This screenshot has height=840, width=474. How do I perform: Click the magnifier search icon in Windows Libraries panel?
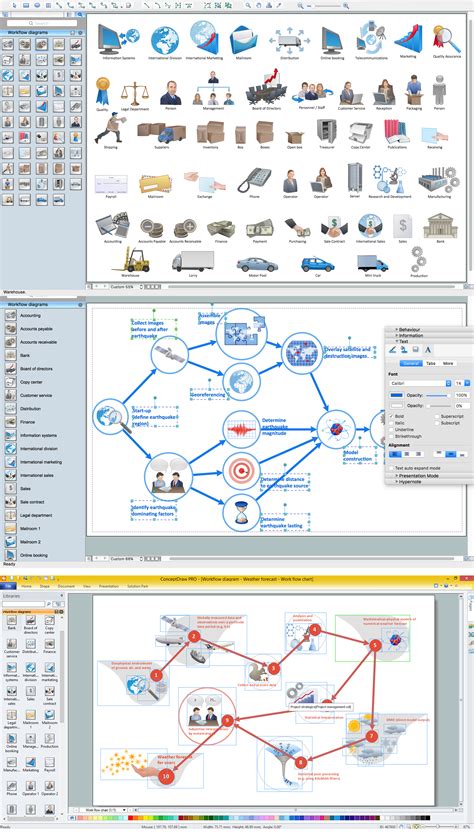click(x=49, y=604)
